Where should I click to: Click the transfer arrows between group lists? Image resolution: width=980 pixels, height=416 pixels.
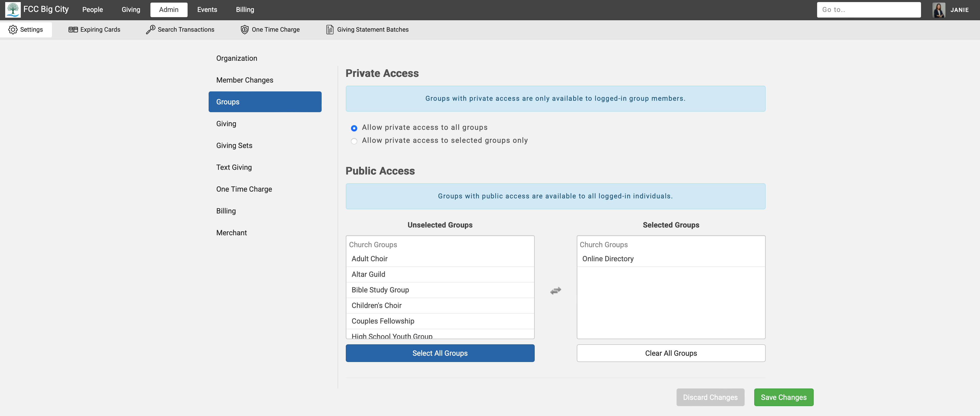pyautogui.click(x=555, y=291)
